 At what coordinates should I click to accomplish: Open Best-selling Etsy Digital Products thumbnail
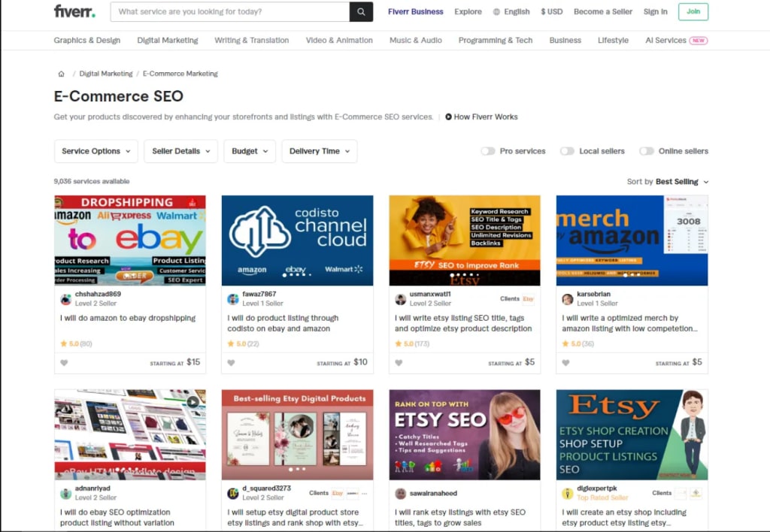[297, 435]
